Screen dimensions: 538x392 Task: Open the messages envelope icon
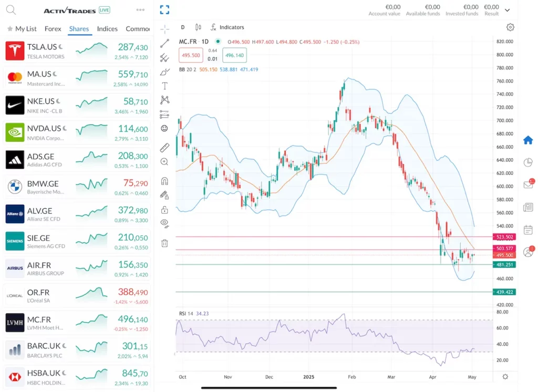point(529,184)
